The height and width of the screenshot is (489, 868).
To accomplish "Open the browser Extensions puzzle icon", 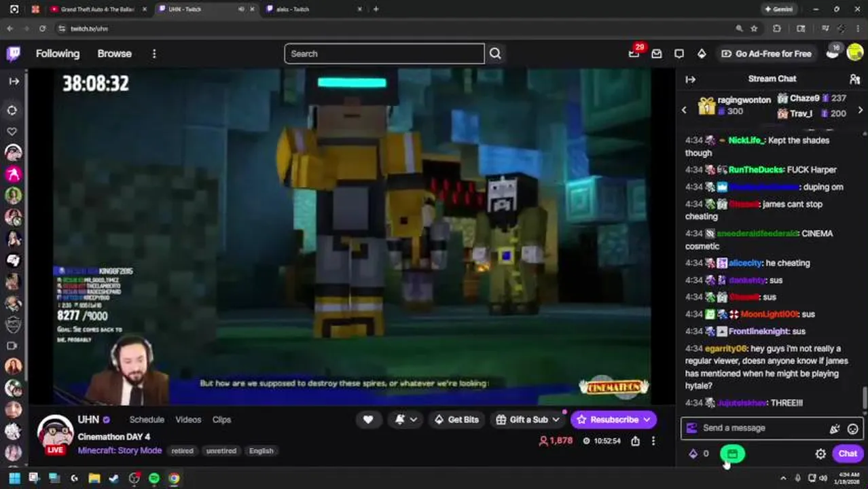I will (x=777, y=29).
